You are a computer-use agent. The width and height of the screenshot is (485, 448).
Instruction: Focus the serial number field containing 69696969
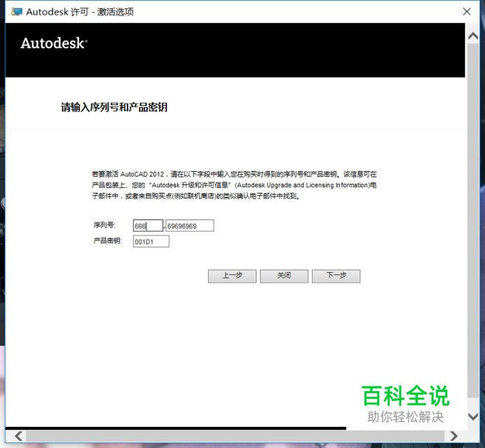[x=190, y=226]
